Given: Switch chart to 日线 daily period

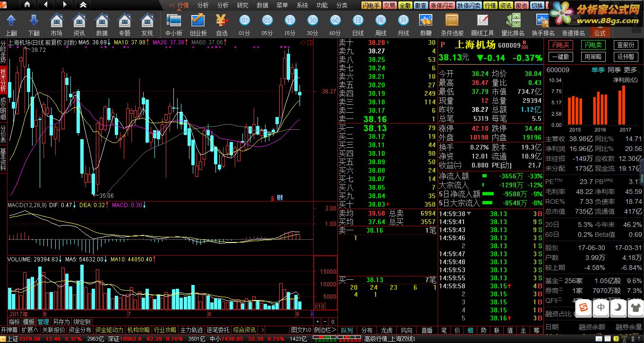Looking at the screenshot, I should [x=358, y=25].
